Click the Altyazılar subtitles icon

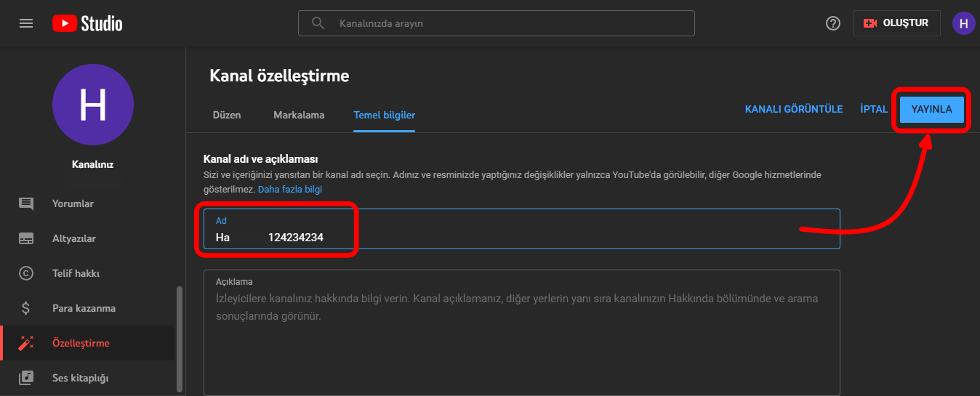(x=26, y=238)
